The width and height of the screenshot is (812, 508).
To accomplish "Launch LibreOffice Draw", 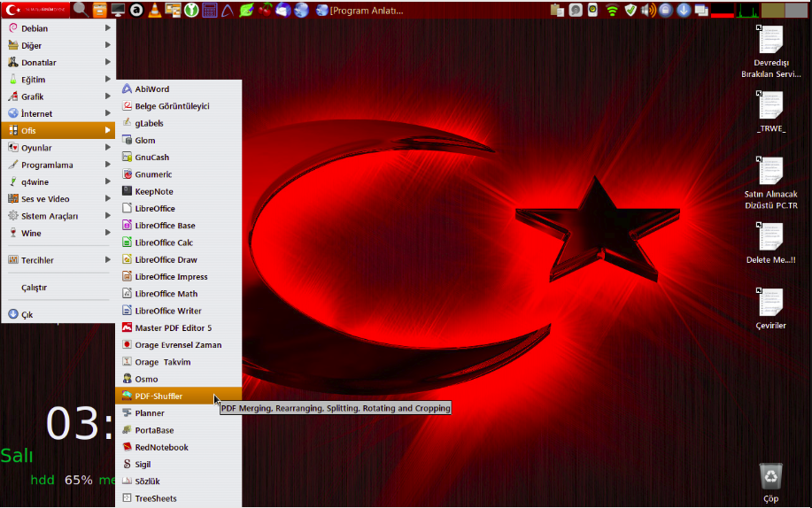I will pyautogui.click(x=179, y=259).
